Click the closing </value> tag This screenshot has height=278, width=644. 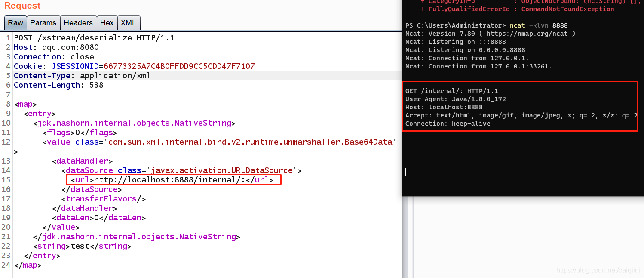pyautogui.click(x=61, y=227)
